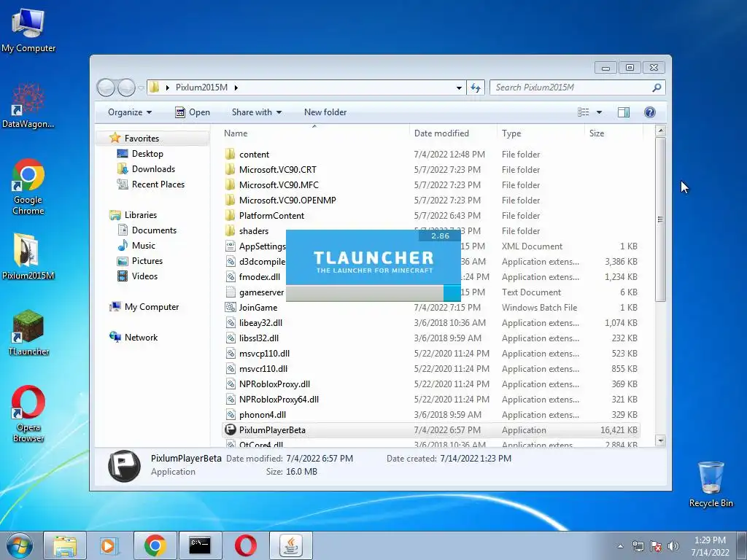This screenshot has height=560, width=747.
Task: Open Share with dropdown
Action: [257, 112]
